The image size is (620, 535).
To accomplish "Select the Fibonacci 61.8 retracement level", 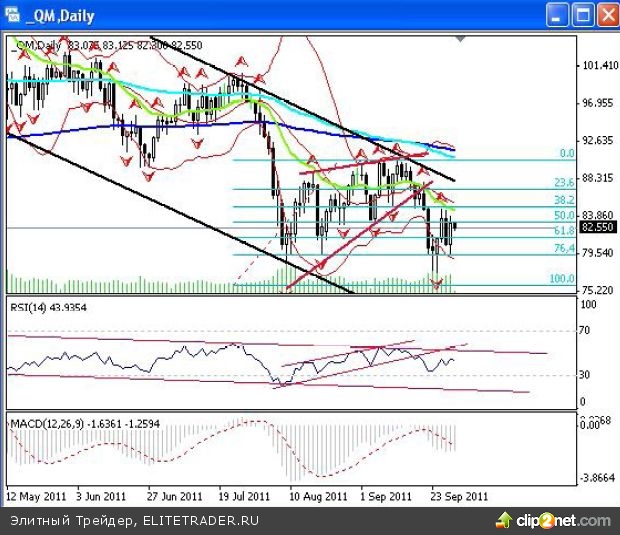I will tap(563, 231).
